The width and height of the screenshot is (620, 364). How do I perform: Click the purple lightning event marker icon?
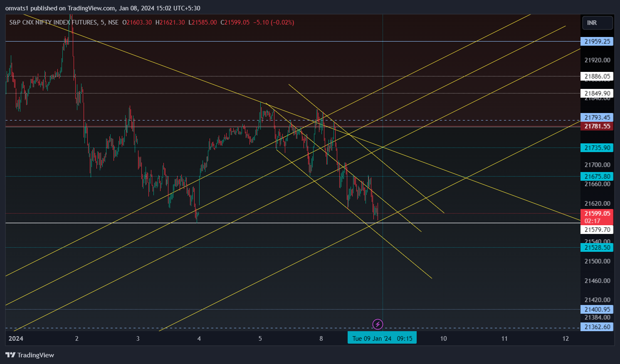pos(378,324)
